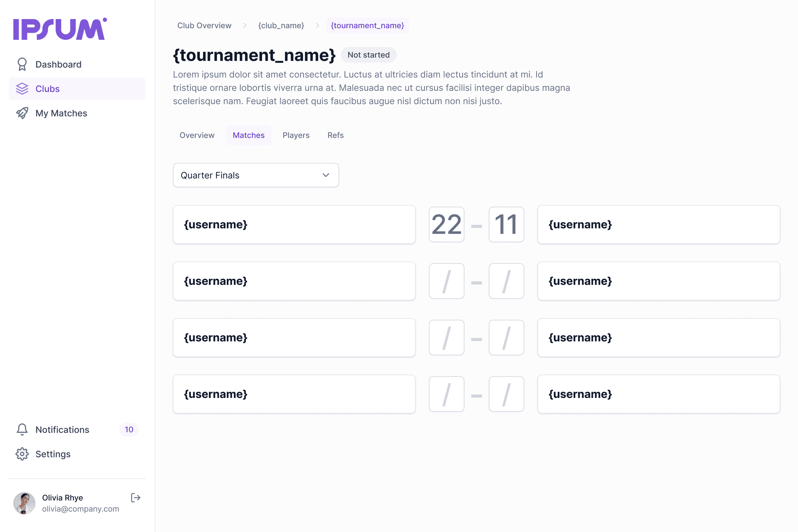The image size is (798, 532).
Task: Click the chevron arrow in Quarter Finals dropdown
Action: (326, 175)
